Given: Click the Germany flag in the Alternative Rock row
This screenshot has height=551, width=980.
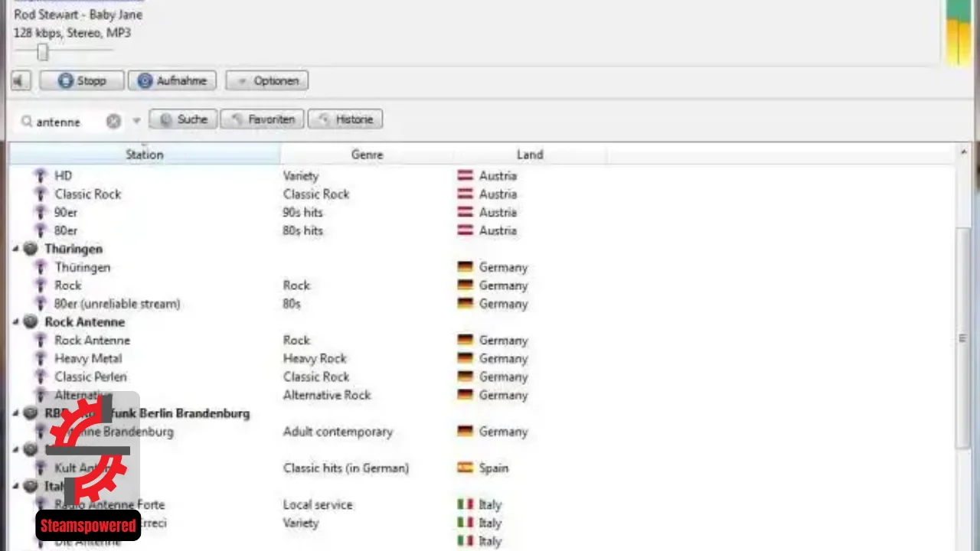Looking at the screenshot, I should (465, 396).
